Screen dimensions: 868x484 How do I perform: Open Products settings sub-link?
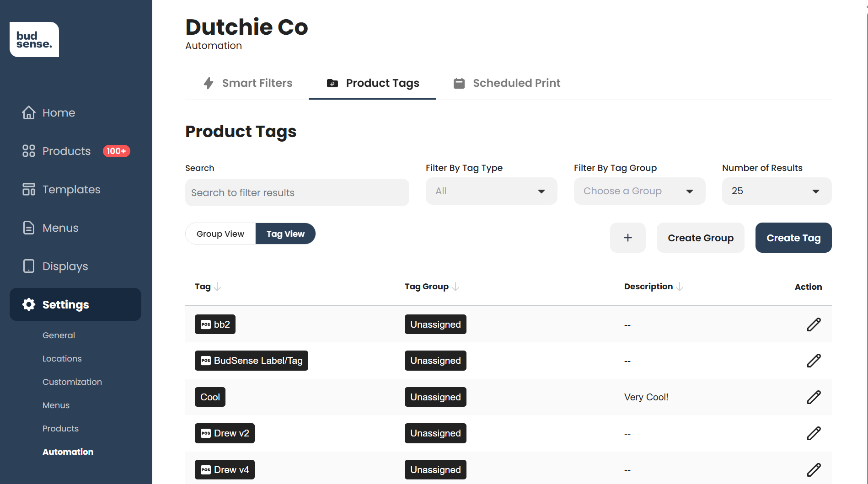pyautogui.click(x=61, y=428)
